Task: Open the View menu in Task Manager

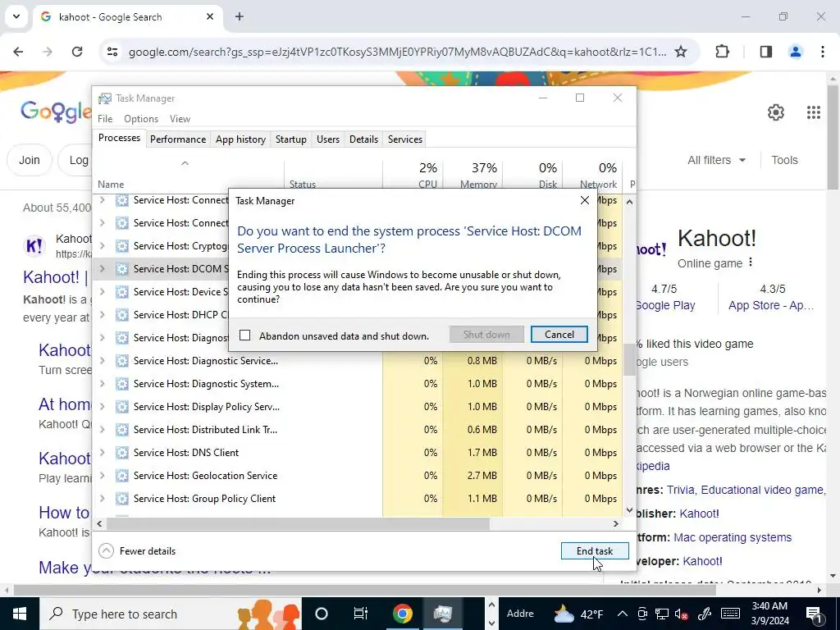Action: [x=180, y=118]
